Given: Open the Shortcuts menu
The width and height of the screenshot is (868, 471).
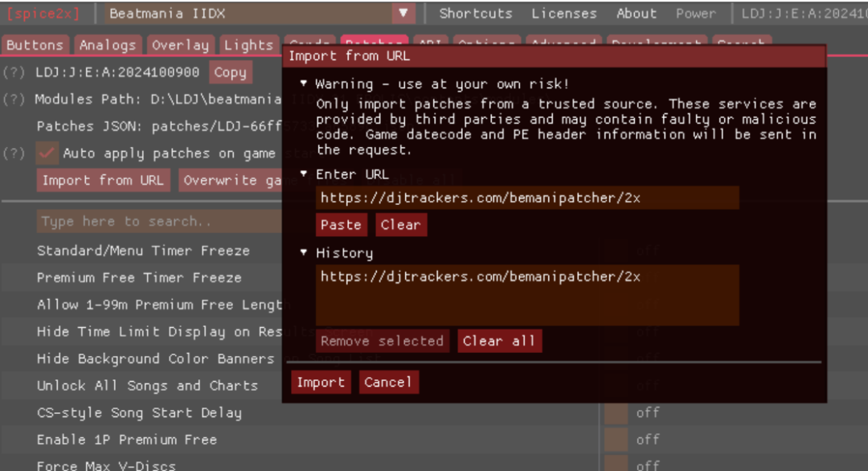Looking at the screenshot, I should pyautogui.click(x=475, y=14).
